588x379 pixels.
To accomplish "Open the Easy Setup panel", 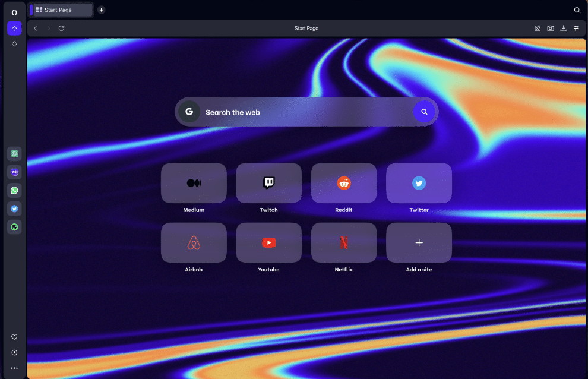I will click(x=576, y=28).
